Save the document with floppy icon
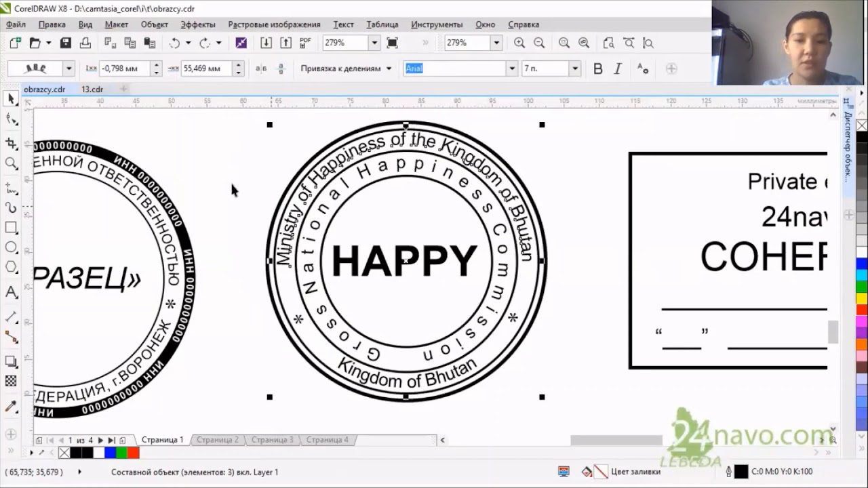The width and height of the screenshot is (868, 488). [65, 43]
